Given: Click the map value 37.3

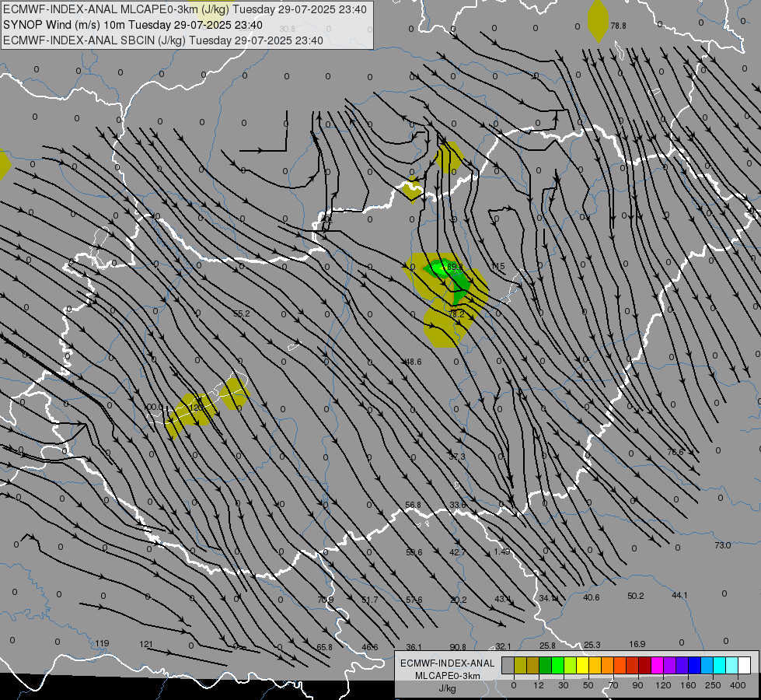Looking at the screenshot, I should click(457, 457).
